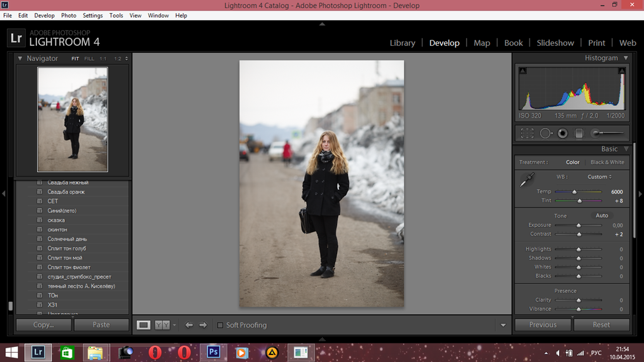The height and width of the screenshot is (362, 644).
Task: Open the Develop menu
Action: 44,15
